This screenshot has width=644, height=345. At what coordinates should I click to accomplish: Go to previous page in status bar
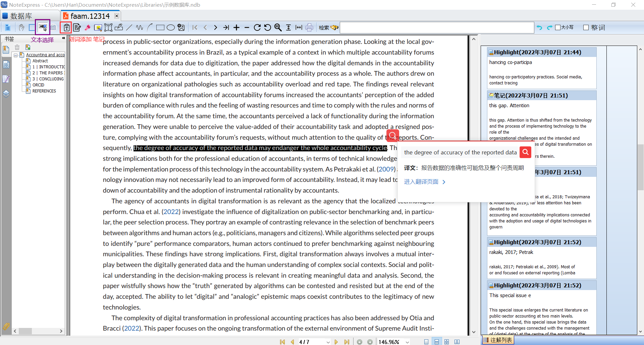pyautogui.click(x=292, y=342)
